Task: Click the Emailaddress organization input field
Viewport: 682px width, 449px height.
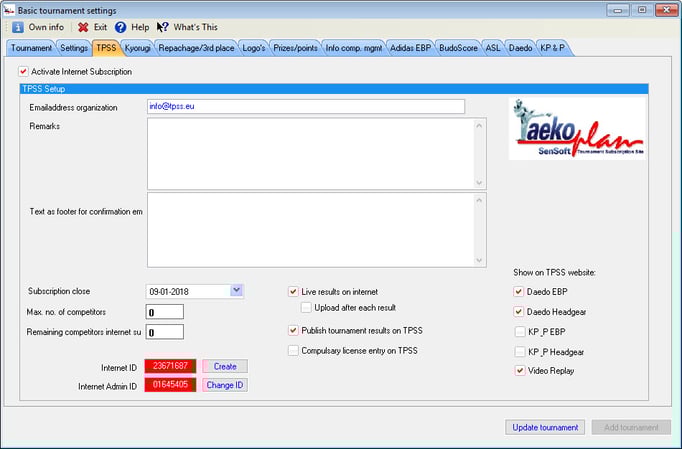Action: pyautogui.click(x=306, y=107)
